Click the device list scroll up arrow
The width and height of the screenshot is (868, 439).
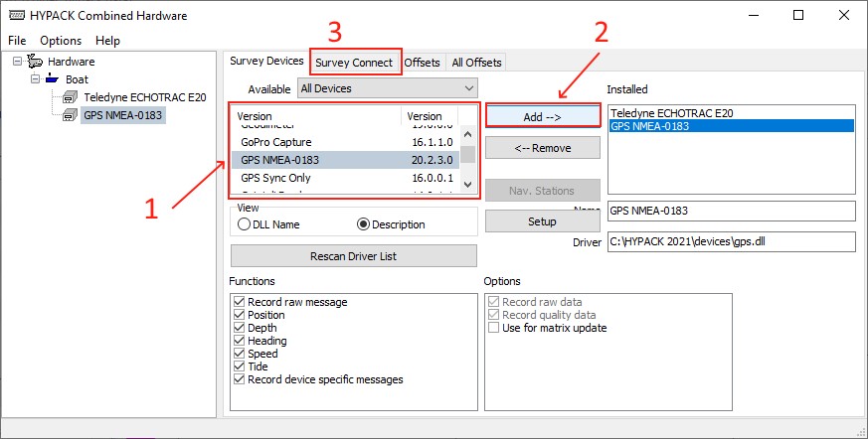click(x=467, y=134)
